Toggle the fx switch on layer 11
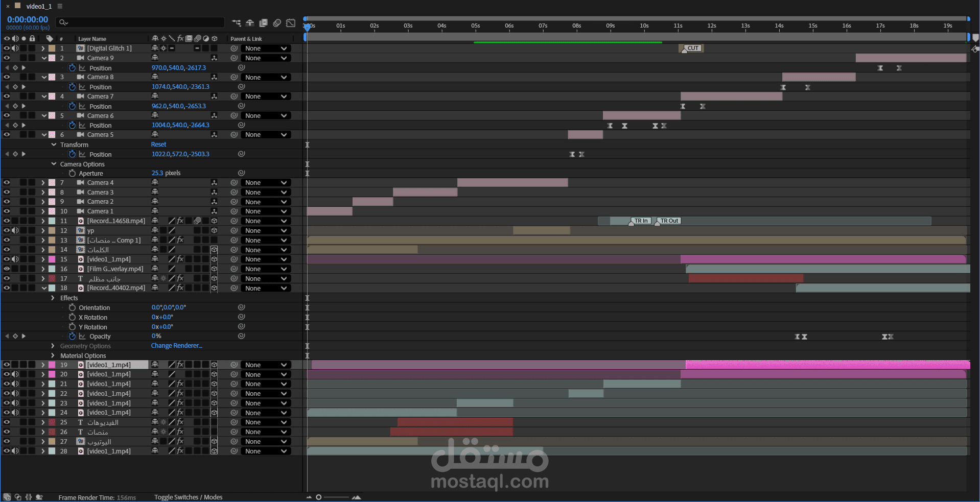The width and height of the screenshot is (980, 502). coord(180,221)
